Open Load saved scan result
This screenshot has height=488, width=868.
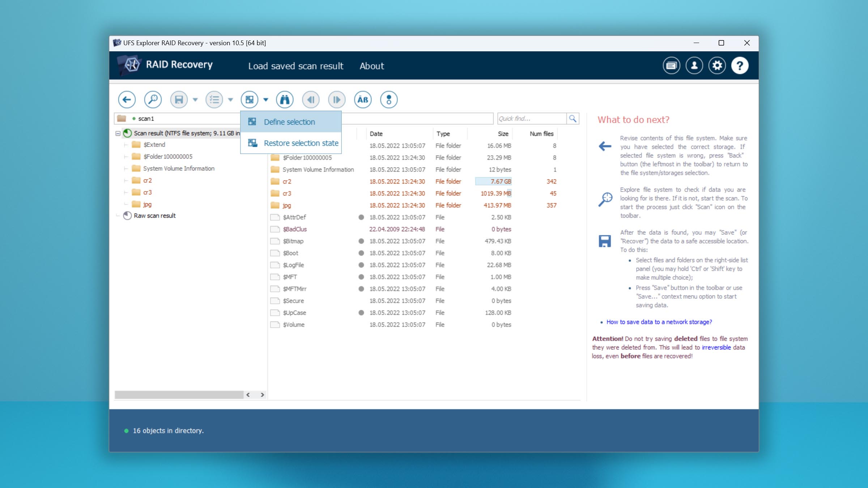click(x=295, y=66)
